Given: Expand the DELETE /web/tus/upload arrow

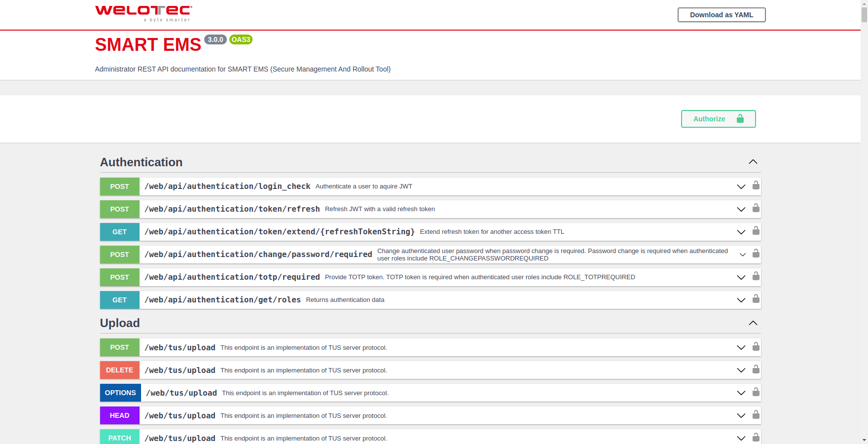Looking at the screenshot, I should (741, 370).
